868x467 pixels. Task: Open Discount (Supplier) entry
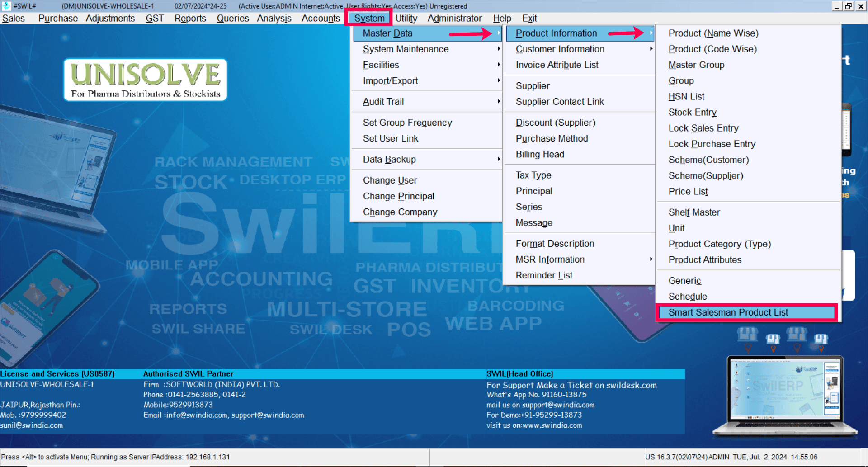[580, 123]
